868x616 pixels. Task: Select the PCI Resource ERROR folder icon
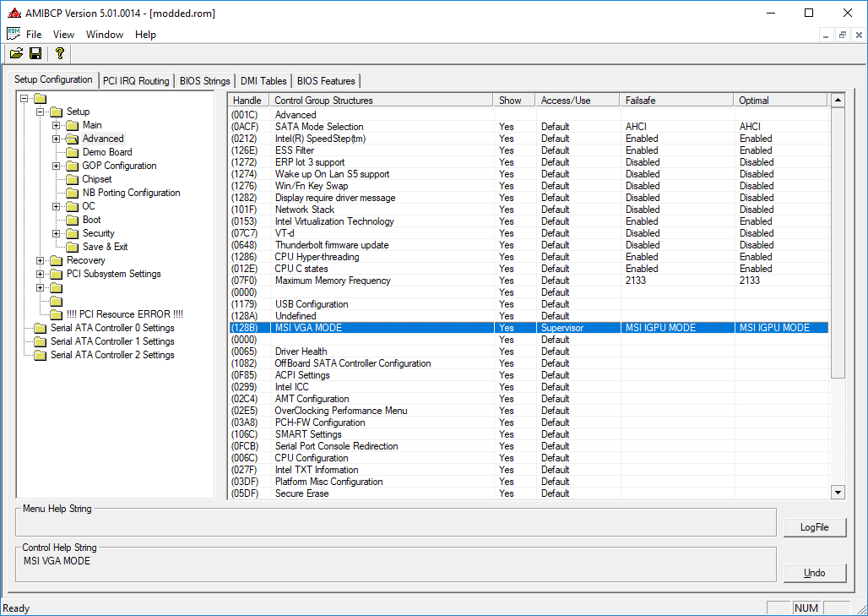[x=57, y=314]
